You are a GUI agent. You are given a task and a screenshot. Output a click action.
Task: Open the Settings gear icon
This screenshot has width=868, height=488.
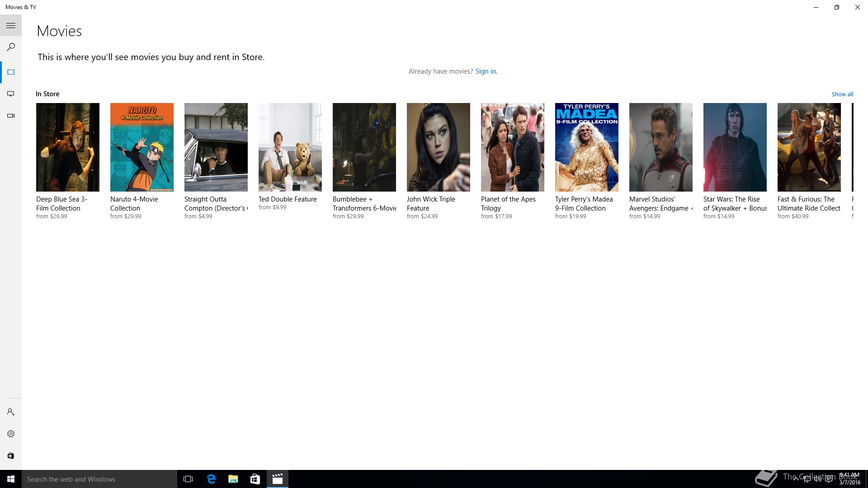coord(11,434)
